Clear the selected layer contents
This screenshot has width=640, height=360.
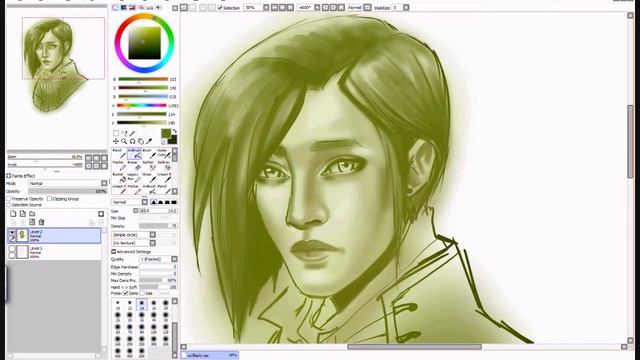(32, 222)
